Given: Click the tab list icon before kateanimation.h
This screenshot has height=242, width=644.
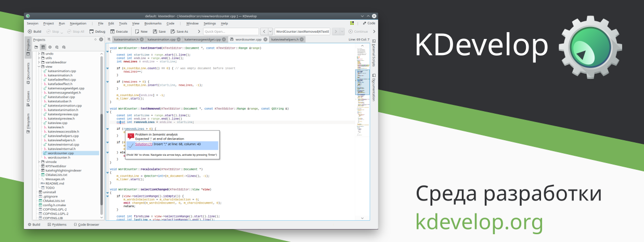Looking at the screenshot, I should point(109,39).
